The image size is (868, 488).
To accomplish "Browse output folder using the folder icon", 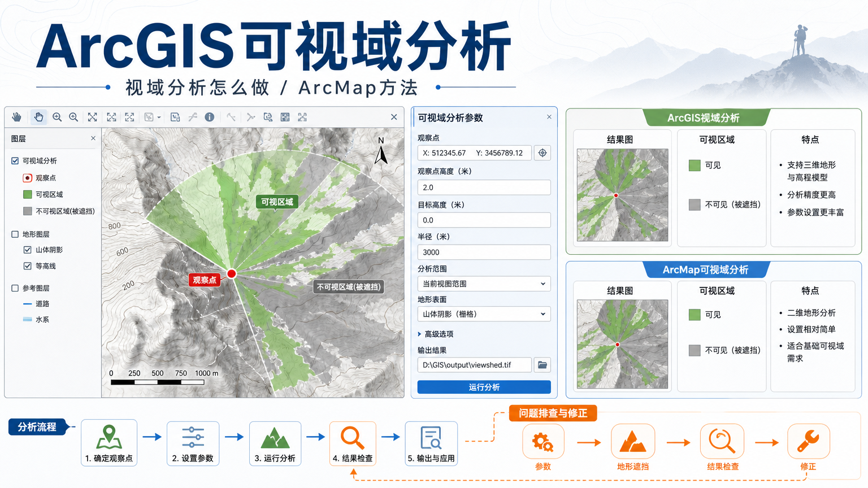I will (x=542, y=365).
